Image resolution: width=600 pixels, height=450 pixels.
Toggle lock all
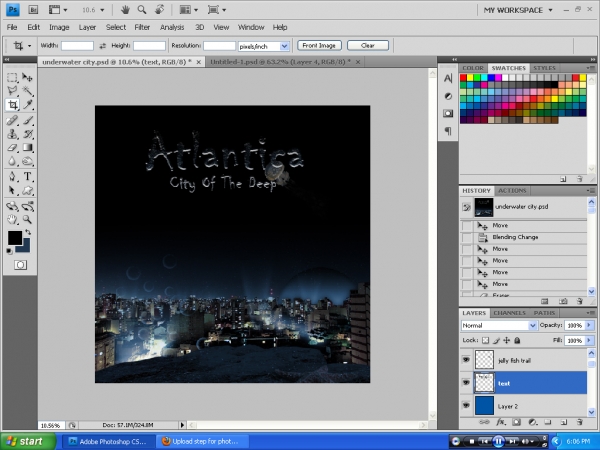(x=517, y=340)
